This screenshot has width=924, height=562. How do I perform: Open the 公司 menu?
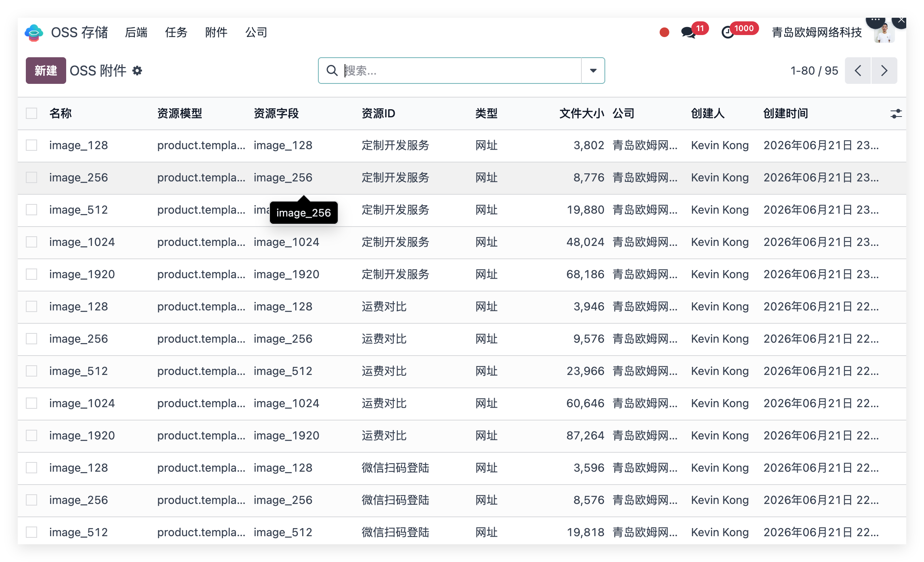click(257, 32)
